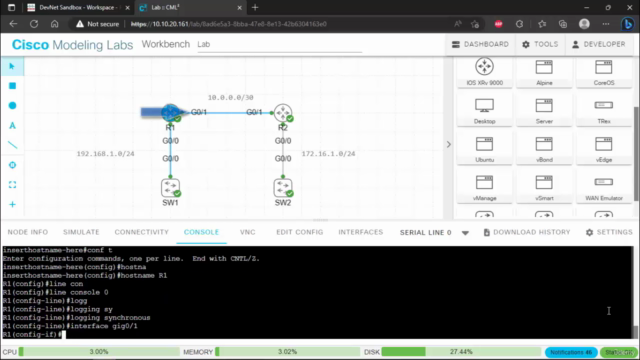Switch to the SIMULATE tab
This screenshot has height=360, width=640.
click(81, 232)
